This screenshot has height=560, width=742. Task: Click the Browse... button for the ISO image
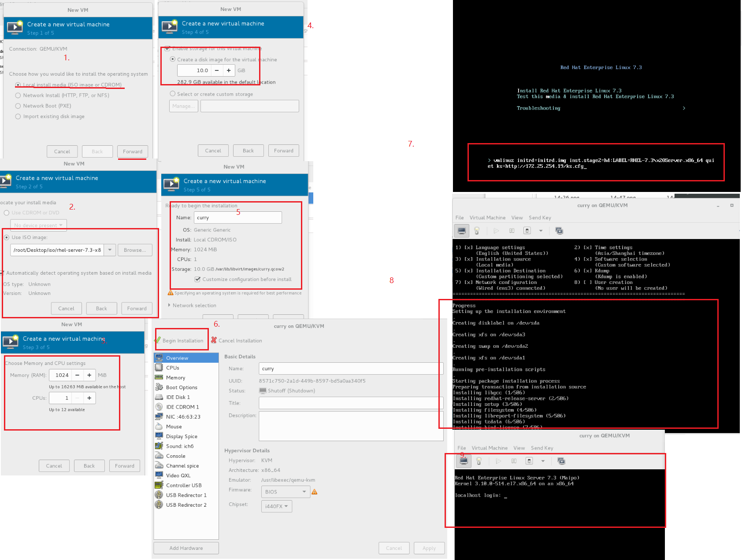(x=135, y=250)
